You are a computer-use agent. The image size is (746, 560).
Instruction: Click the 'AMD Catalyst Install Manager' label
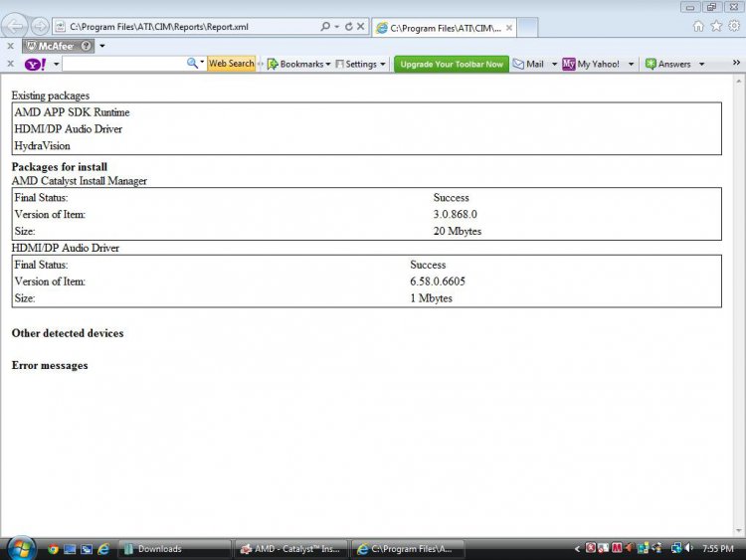coord(80,181)
